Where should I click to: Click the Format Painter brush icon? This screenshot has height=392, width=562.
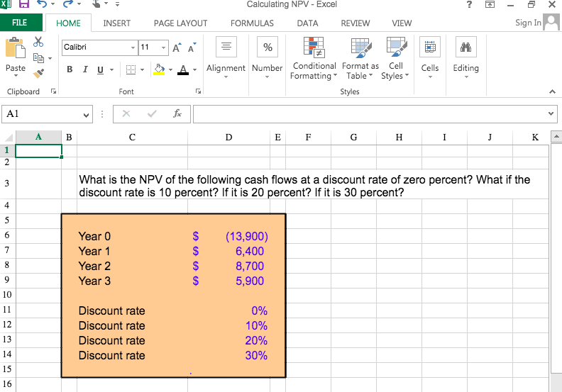38,73
